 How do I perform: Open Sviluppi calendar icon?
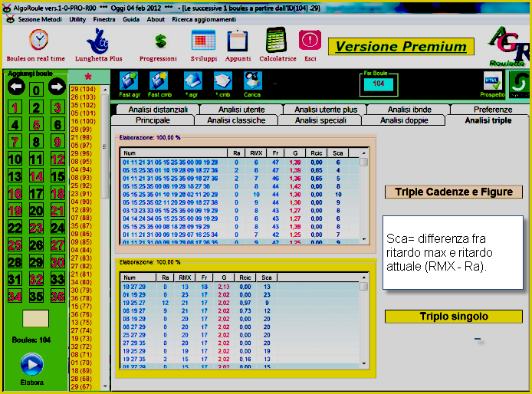[203, 40]
